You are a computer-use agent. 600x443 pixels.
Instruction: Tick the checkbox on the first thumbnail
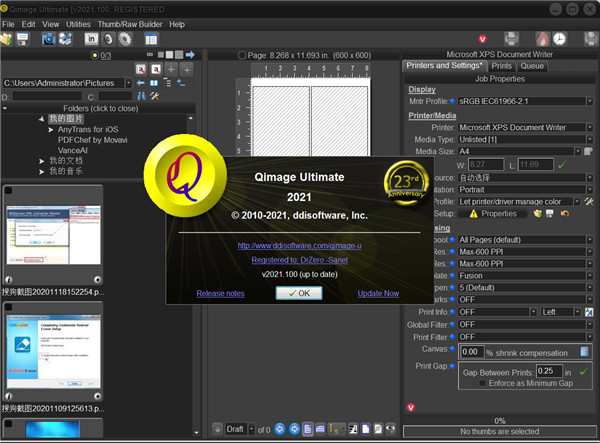pyautogui.click(x=8, y=191)
